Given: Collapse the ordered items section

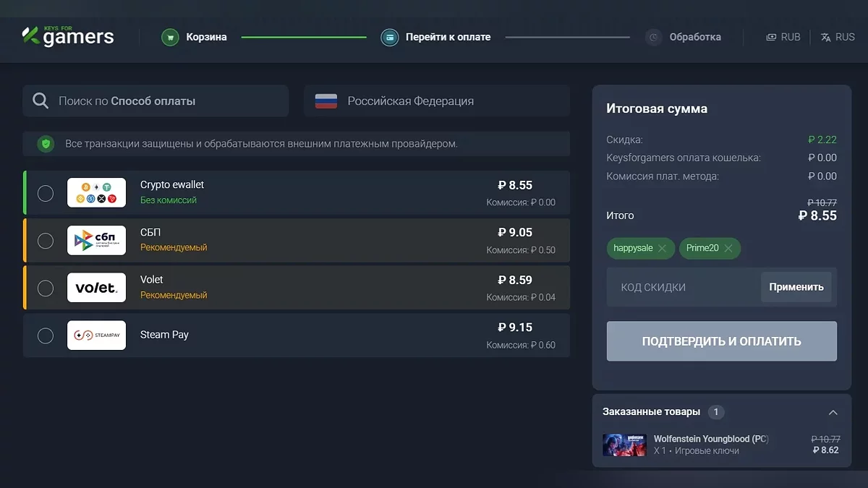Looking at the screenshot, I should pos(833,413).
